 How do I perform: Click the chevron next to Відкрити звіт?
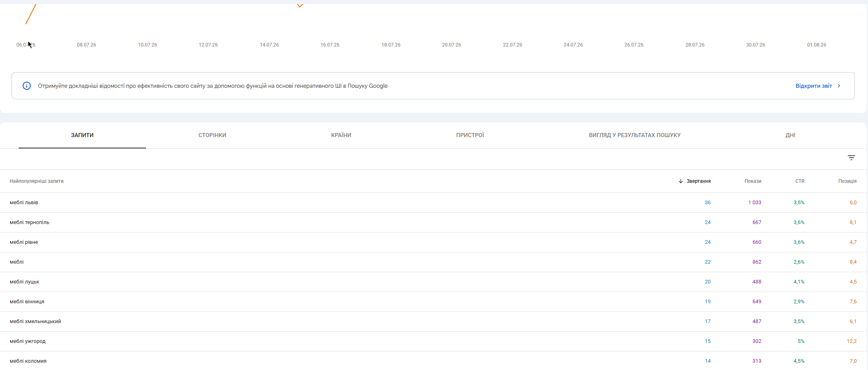pyautogui.click(x=839, y=86)
